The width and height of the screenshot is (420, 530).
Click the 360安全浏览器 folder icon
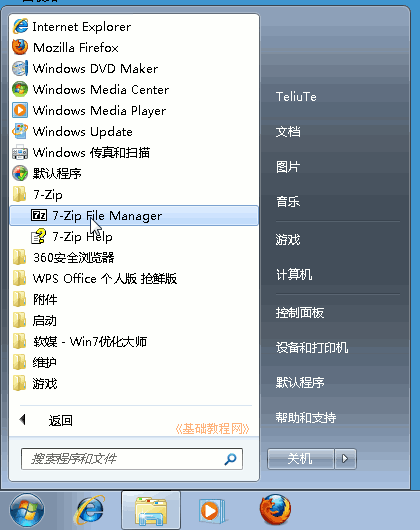(19, 257)
